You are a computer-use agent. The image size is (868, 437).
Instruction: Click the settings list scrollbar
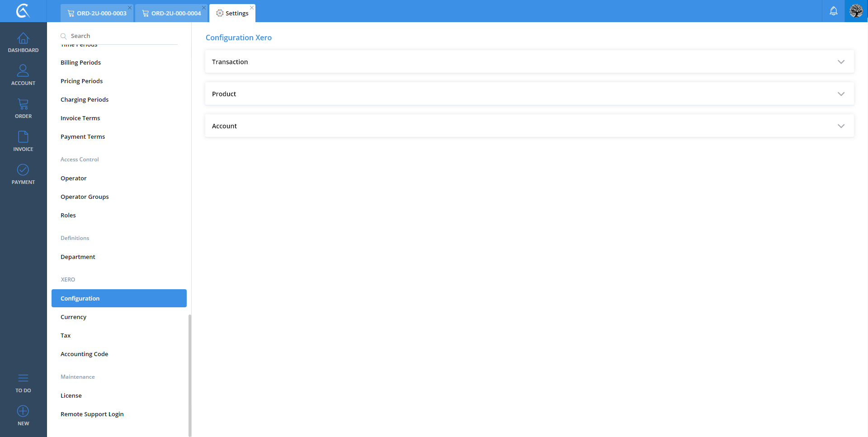coord(190,375)
